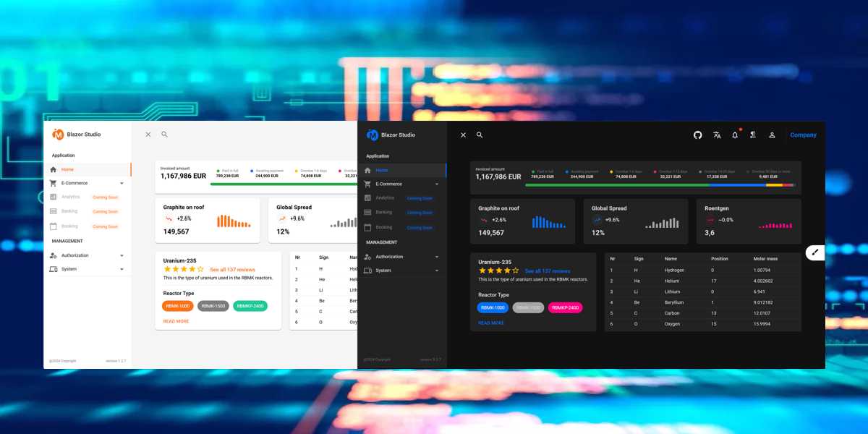Close the sidebar with X icon in dark theme
This screenshot has height=434, width=868.
pyautogui.click(x=463, y=135)
